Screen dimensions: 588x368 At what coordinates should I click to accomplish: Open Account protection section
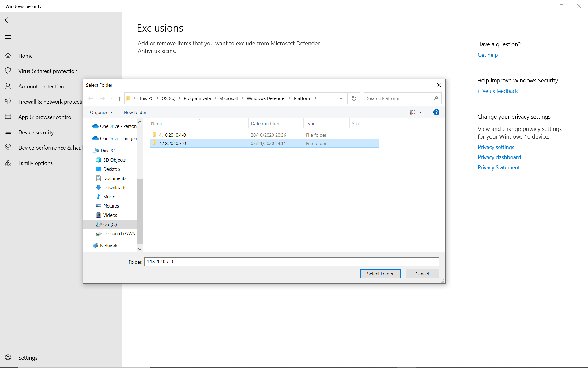[41, 86]
